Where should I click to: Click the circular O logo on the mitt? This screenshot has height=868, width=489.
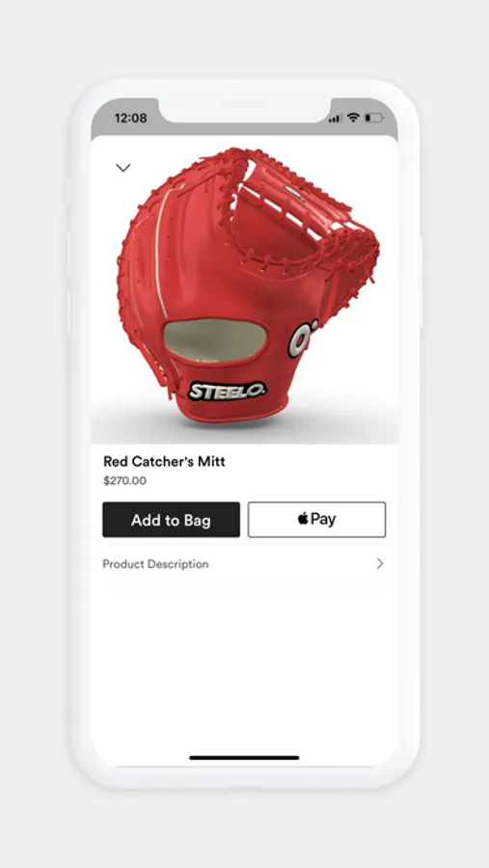(302, 339)
